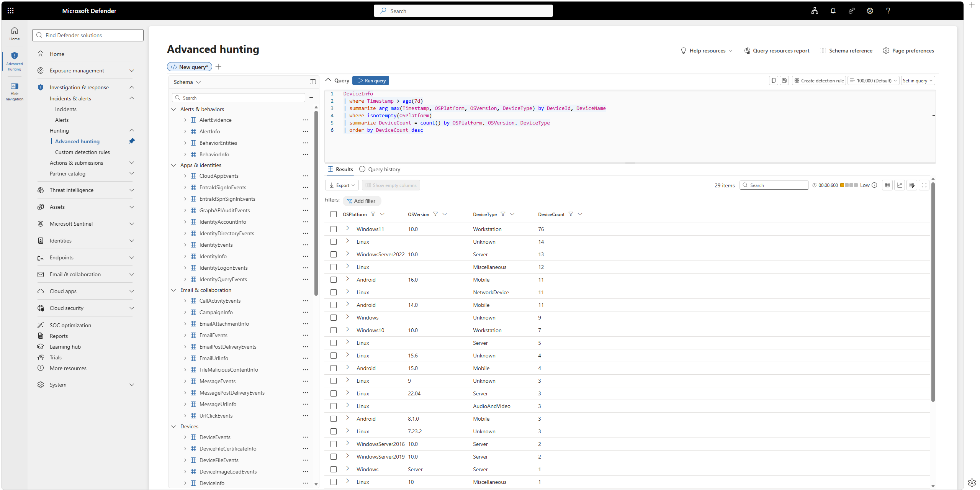Click the schema list scrollbar
The image size is (980, 490).
316,203
